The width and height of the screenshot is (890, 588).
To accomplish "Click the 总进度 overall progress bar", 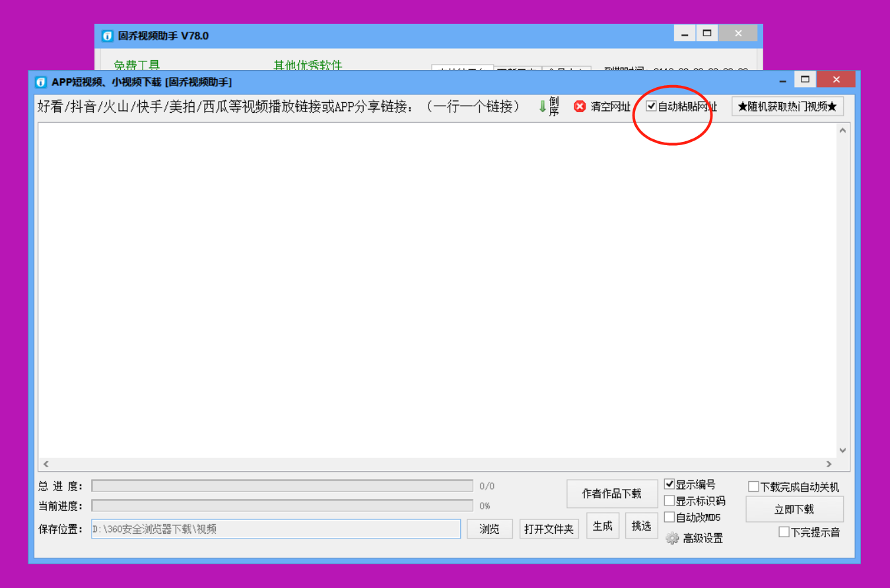I will coord(283,486).
